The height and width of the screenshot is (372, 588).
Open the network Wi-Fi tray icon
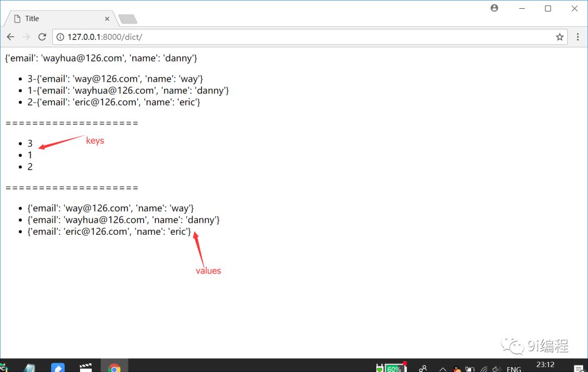484,369
